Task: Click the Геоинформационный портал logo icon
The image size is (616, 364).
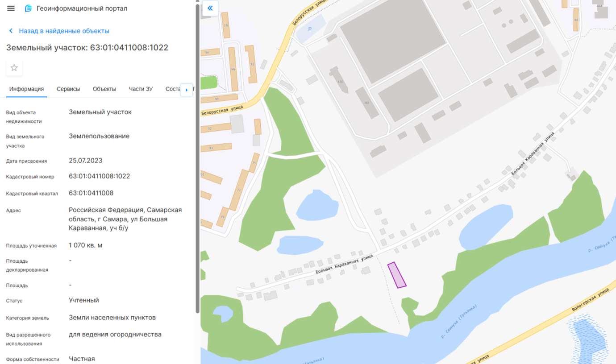Action: (29, 8)
